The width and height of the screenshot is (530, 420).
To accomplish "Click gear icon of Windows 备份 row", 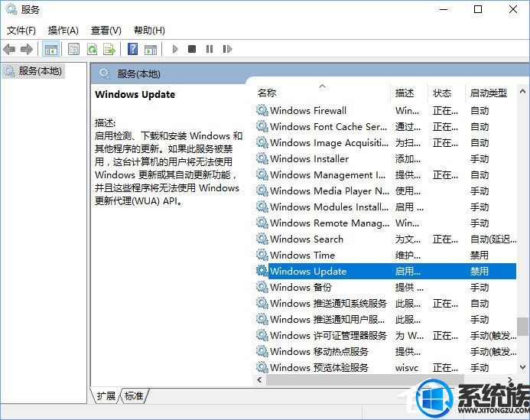I will [262, 287].
